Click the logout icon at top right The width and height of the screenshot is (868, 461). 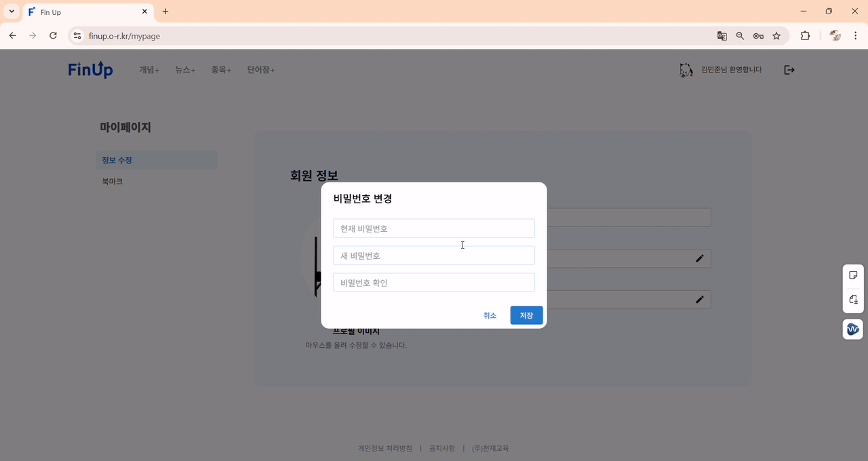pyautogui.click(x=789, y=69)
